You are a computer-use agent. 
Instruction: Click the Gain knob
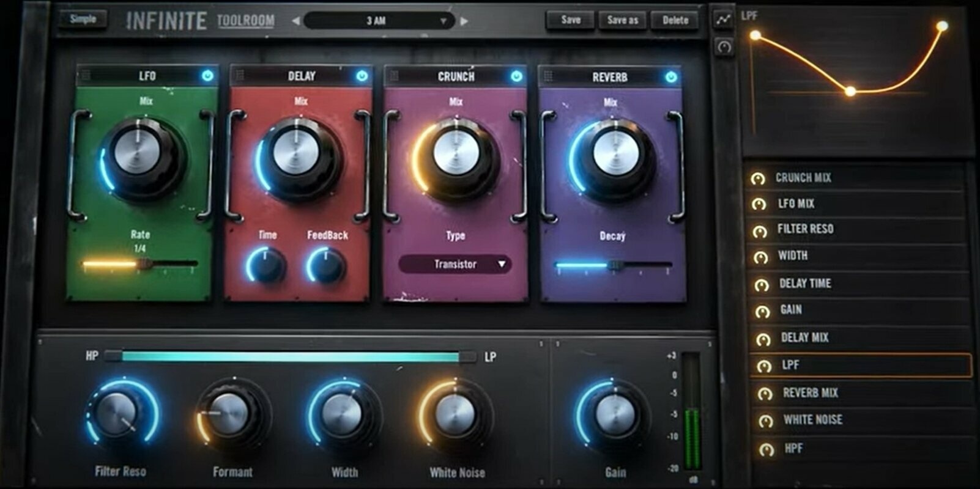click(x=614, y=415)
